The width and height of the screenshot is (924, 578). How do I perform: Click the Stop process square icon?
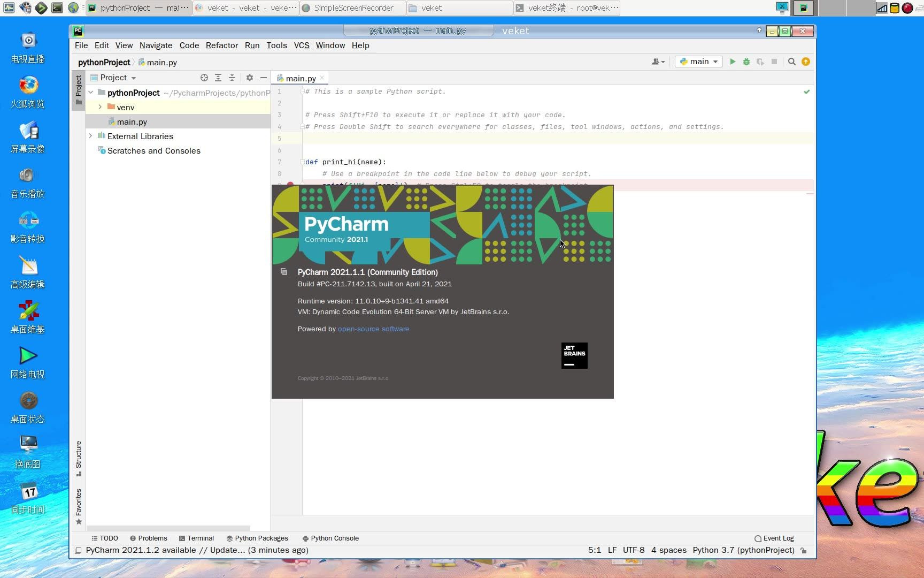[774, 62]
